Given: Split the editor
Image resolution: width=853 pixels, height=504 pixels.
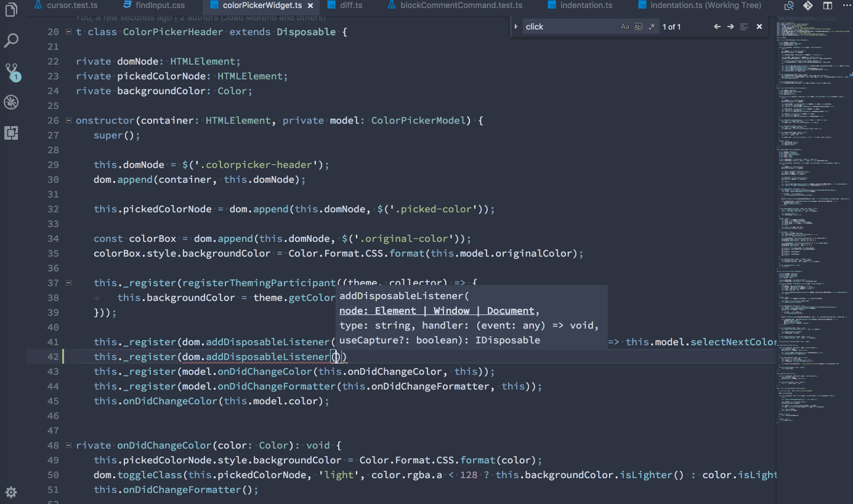Looking at the screenshot, I should point(827,6).
